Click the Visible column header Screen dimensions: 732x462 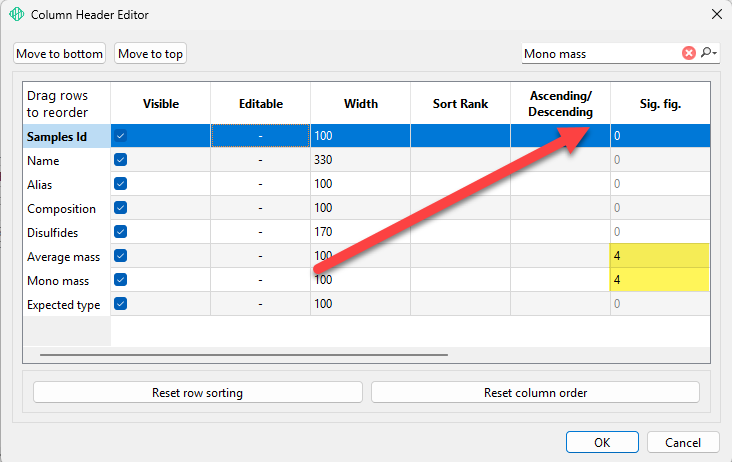[x=161, y=103]
